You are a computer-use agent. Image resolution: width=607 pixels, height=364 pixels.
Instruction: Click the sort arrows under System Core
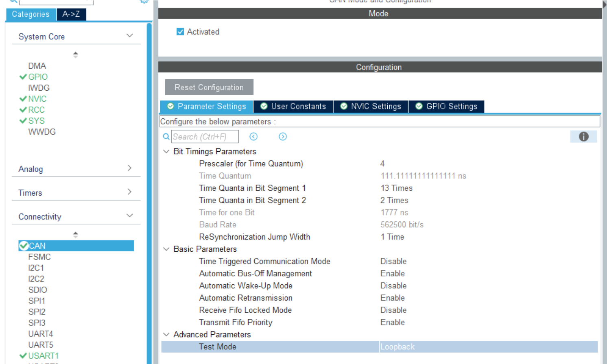75,54
